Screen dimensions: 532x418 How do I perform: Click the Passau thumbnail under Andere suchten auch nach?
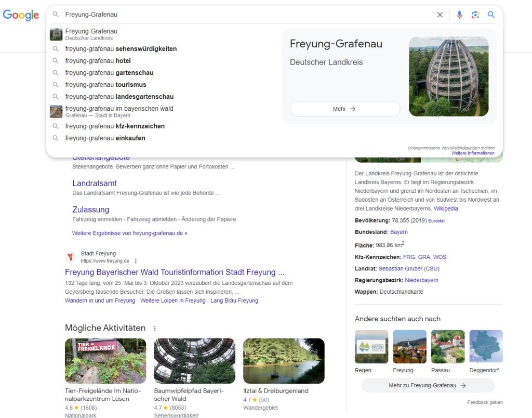pos(447,346)
